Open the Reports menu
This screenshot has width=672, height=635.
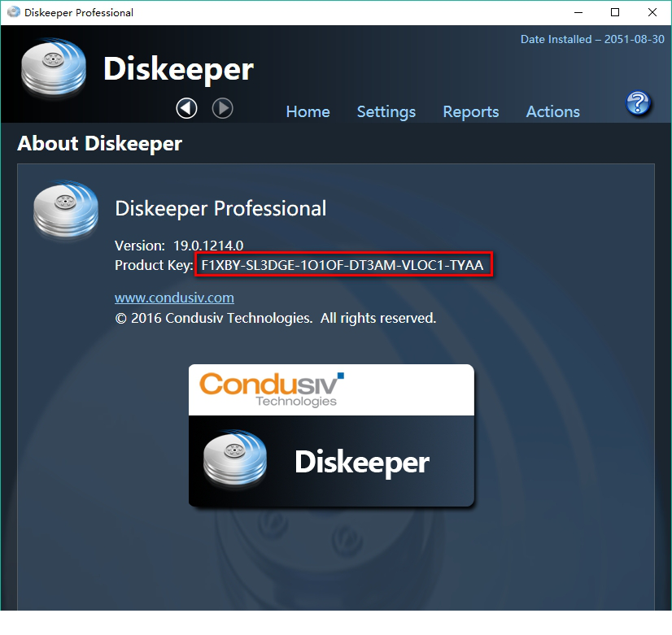point(470,111)
